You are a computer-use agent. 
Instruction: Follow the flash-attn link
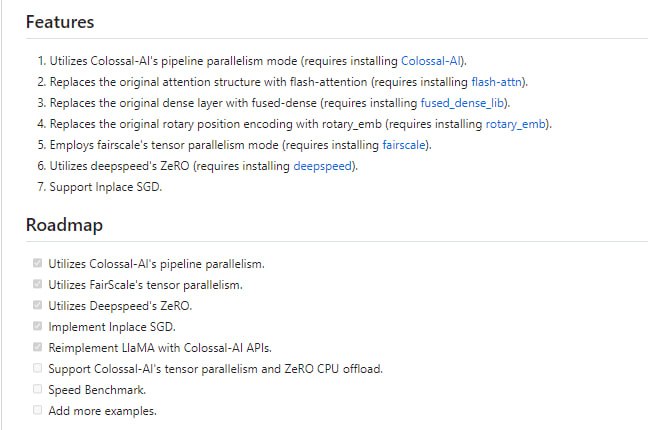point(498,81)
